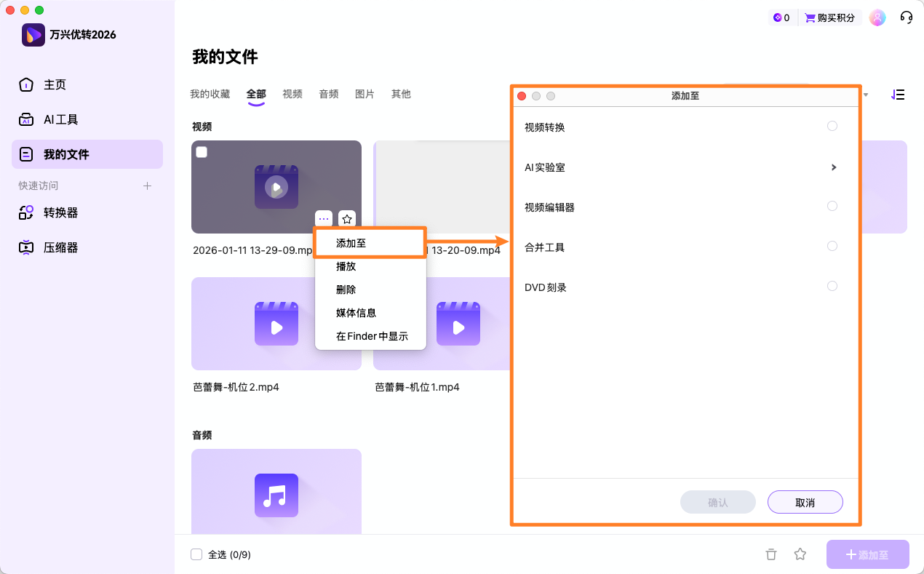Click the star favorite icon in bottom bar
The width and height of the screenshot is (924, 574).
[800, 554]
